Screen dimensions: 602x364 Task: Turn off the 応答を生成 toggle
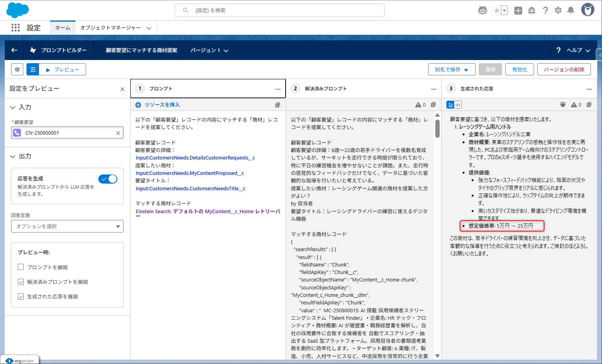(108, 179)
